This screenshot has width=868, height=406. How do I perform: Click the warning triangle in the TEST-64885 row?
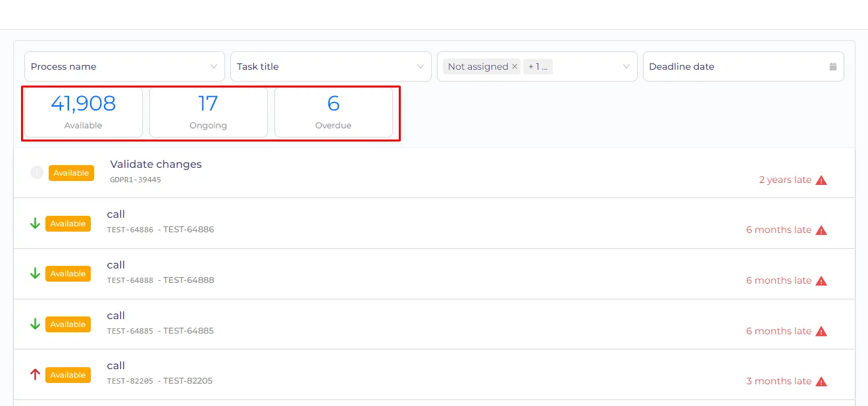pos(821,331)
